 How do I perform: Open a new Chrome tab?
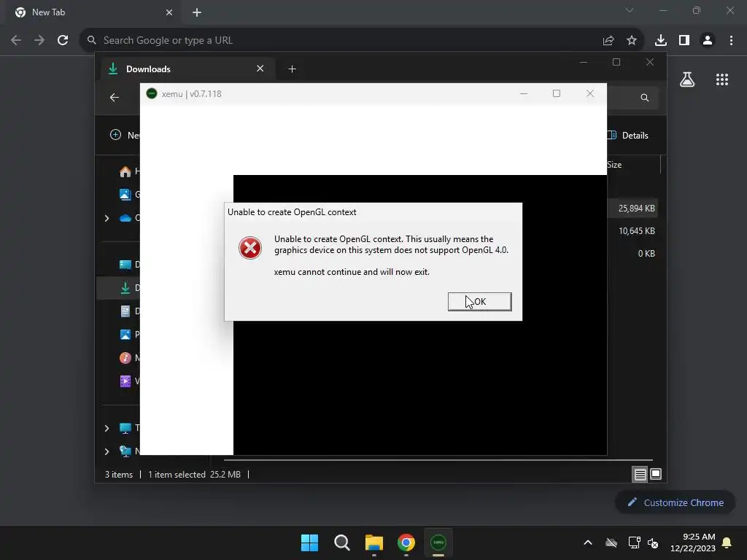197,12
